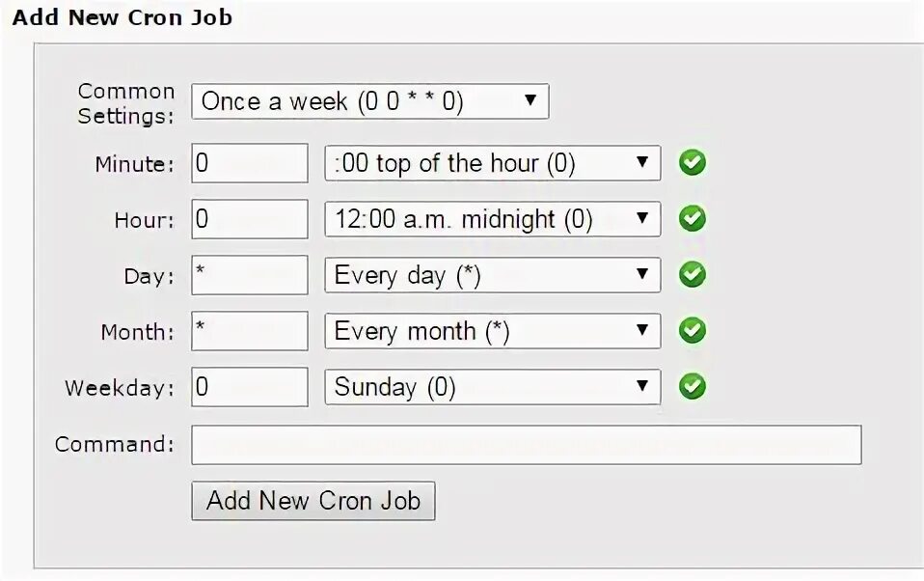Click the green checkmark beside Day
This screenshot has width=924, height=581.
click(x=692, y=275)
